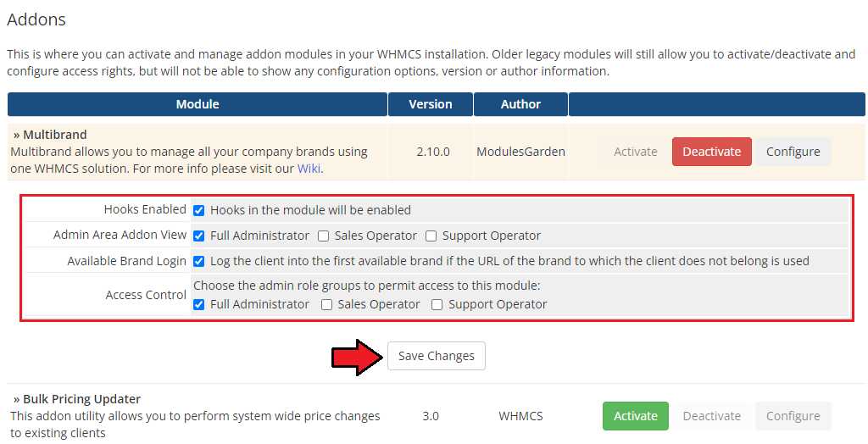Click the Author column header
Screen dimensions: 868x444
(521, 104)
